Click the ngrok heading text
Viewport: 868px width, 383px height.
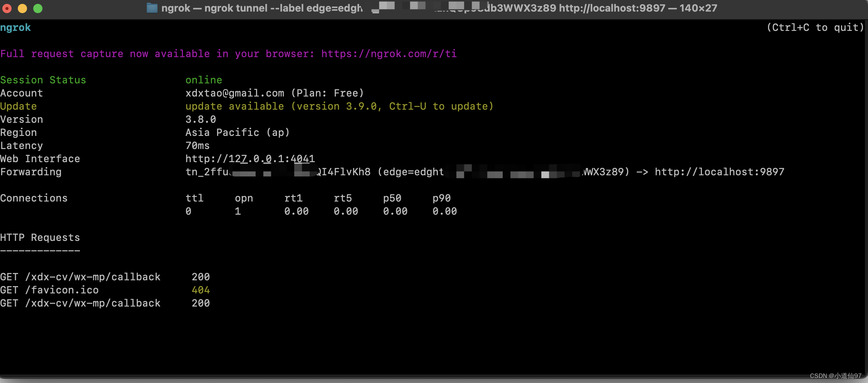pos(15,27)
